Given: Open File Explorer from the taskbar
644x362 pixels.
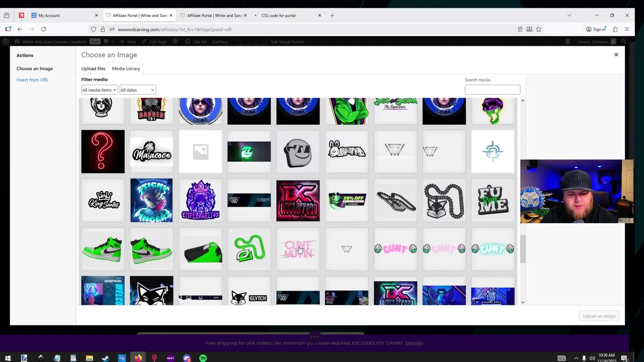Looking at the screenshot, I should (x=89, y=358).
